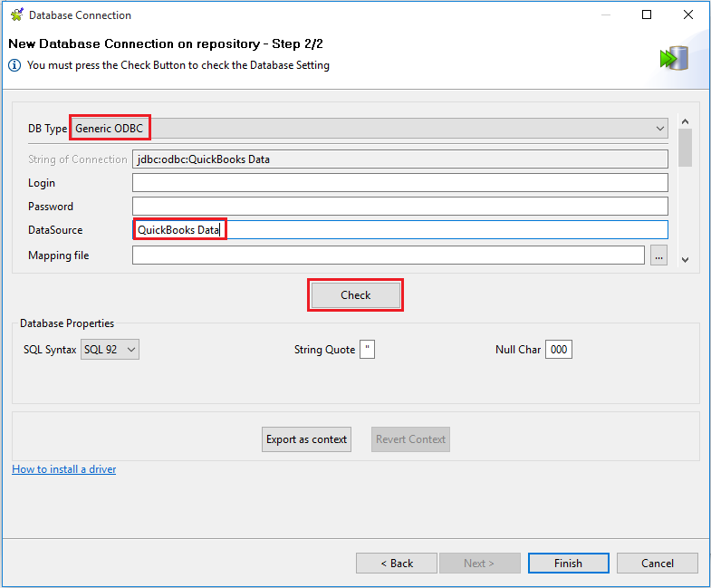Open How to install a driver link
Image resolution: width=711 pixels, height=588 pixels.
click(64, 469)
